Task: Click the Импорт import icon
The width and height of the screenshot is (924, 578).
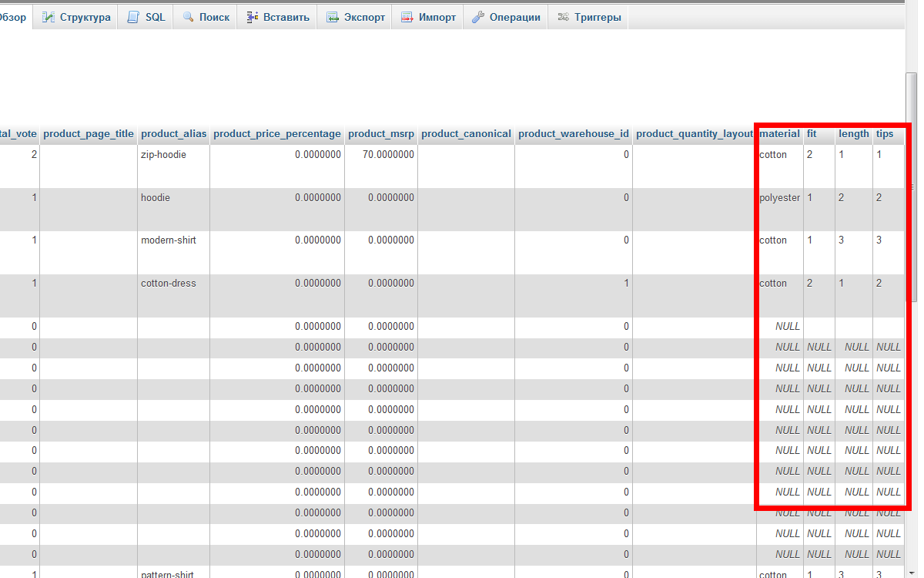Action: coord(407,17)
